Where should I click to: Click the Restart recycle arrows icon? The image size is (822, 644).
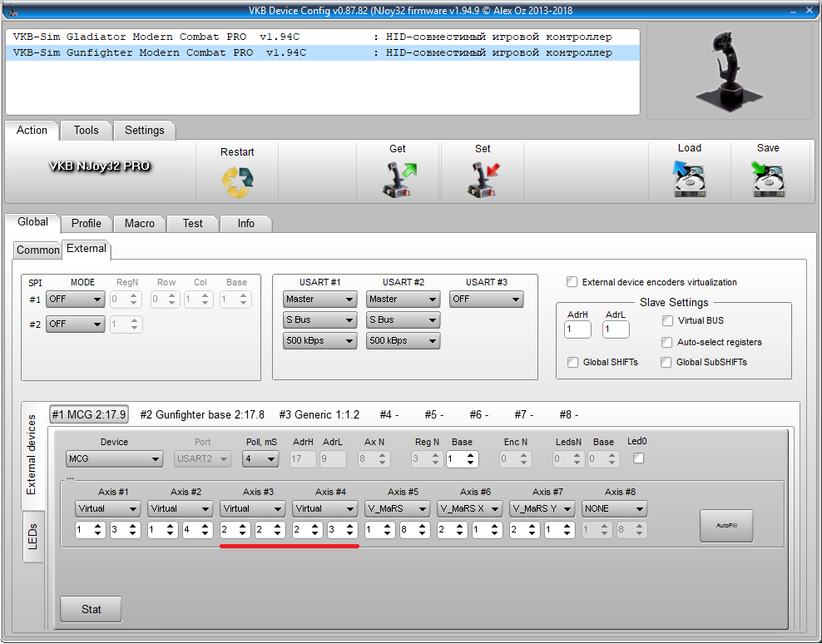(x=237, y=182)
